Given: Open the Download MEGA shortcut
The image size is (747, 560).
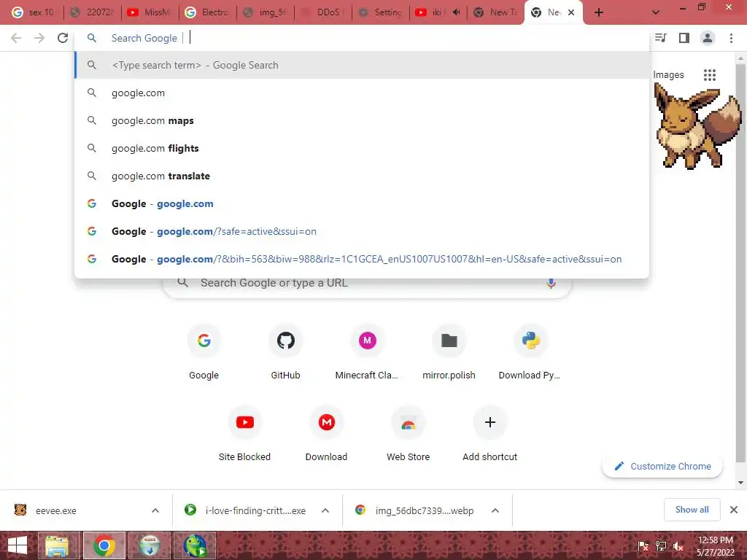Looking at the screenshot, I should coord(326,434).
